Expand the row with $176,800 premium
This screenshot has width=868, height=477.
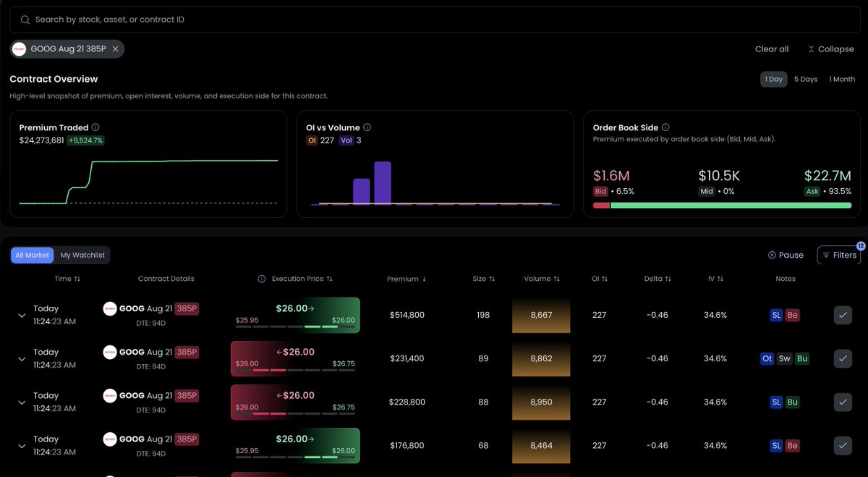22,445
